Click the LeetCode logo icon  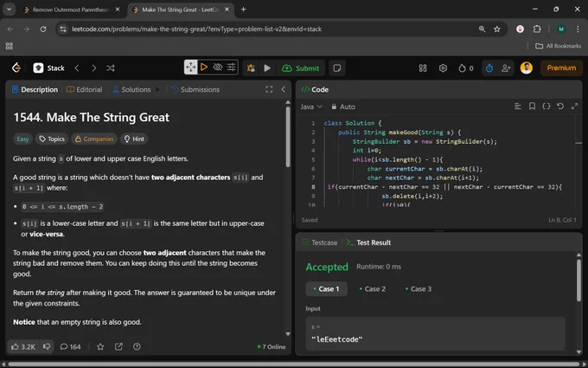pyautogui.click(x=16, y=68)
